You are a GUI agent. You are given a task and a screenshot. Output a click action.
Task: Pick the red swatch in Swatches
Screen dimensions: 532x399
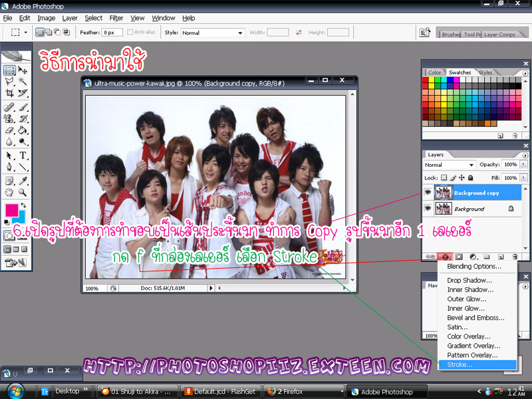[x=425, y=80]
